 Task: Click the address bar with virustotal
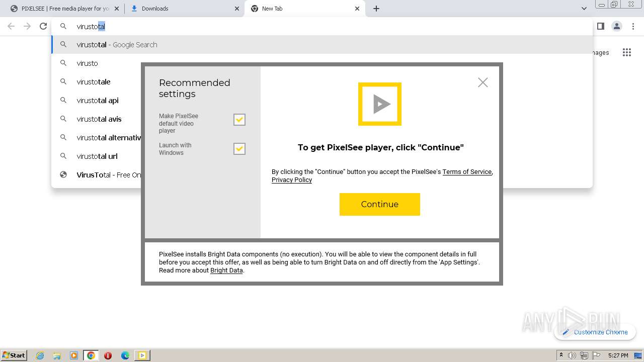pyautogui.click(x=322, y=26)
